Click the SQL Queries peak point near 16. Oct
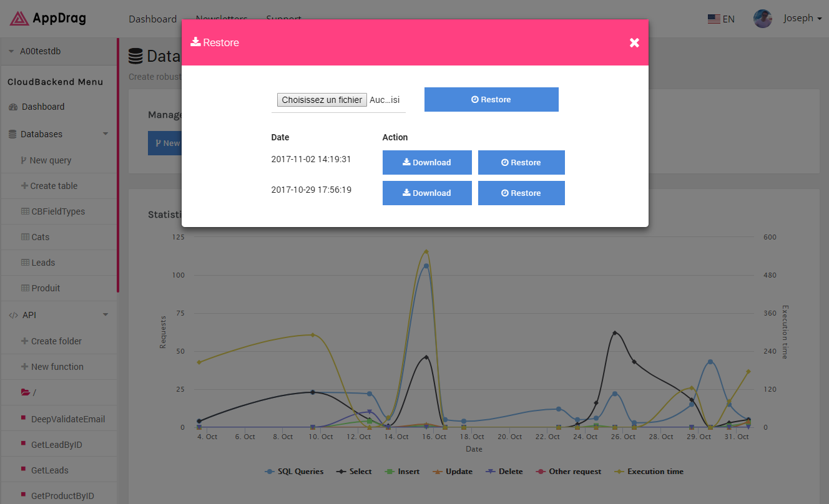Viewport: 829px width, 504px height. 426,266
